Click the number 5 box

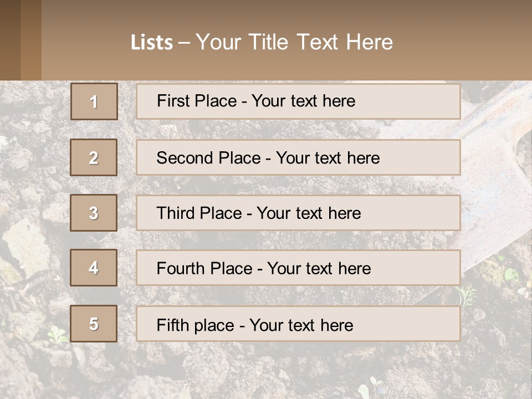click(94, 324)
